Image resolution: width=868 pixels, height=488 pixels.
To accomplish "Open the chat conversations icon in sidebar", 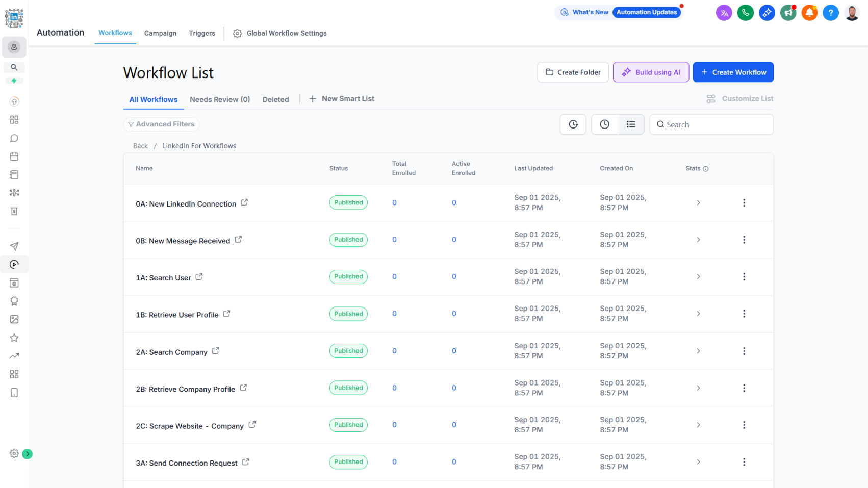I will pos(14,138).
